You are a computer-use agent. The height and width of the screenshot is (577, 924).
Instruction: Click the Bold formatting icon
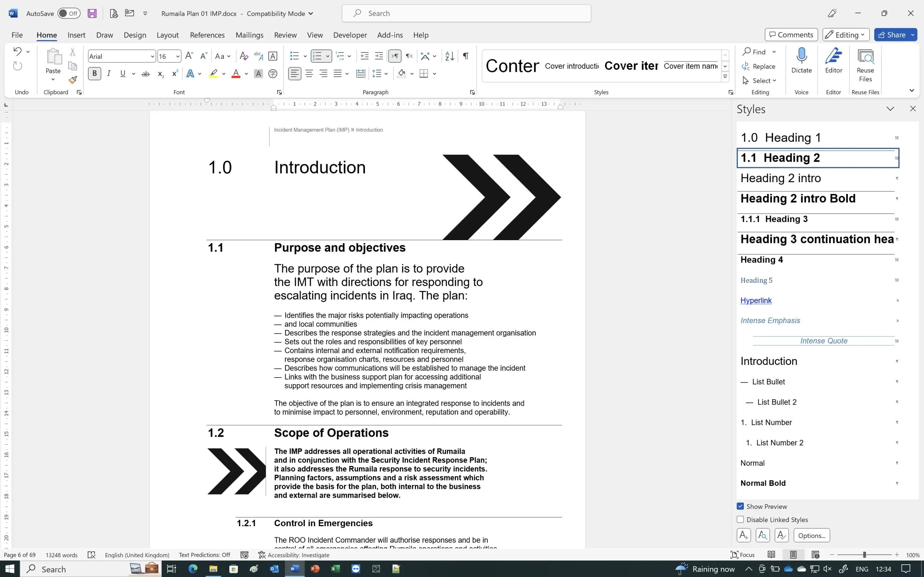point(95,73)
